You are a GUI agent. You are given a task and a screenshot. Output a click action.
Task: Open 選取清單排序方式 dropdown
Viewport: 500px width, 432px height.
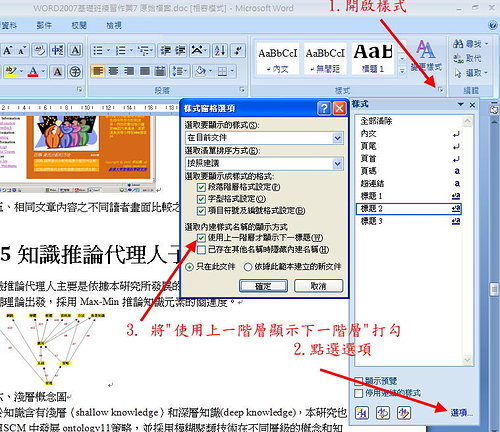[338, 163]
